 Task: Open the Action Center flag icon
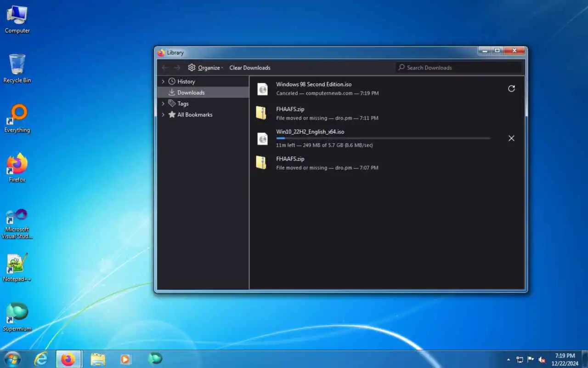pyautogui.click(x=531, y=359)
